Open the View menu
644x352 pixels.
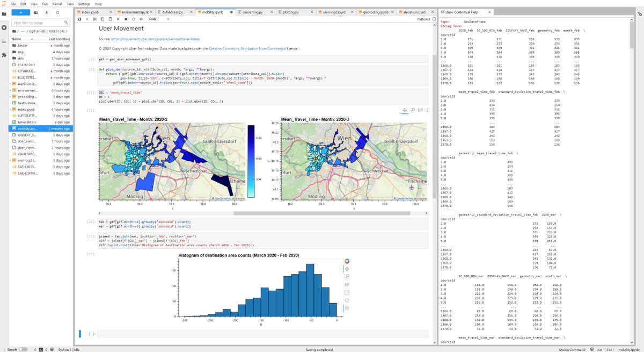(x=34, y=4)
